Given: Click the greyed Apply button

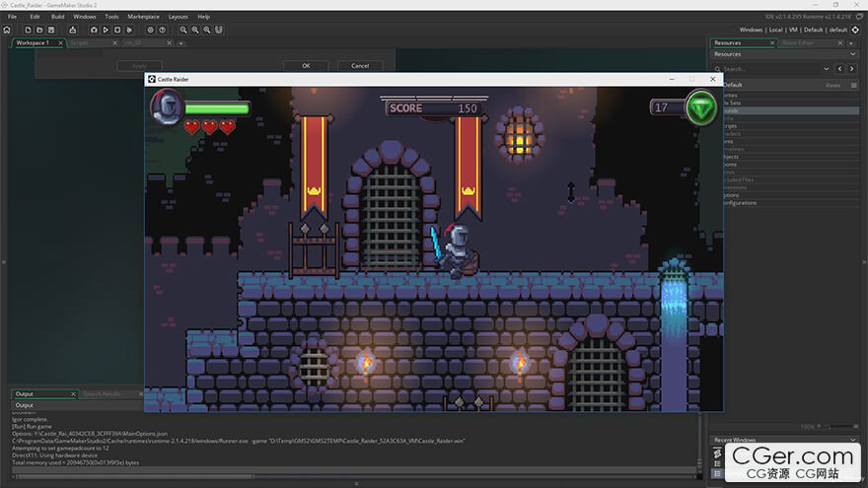Looking at the screenshot, I should 139,66.
